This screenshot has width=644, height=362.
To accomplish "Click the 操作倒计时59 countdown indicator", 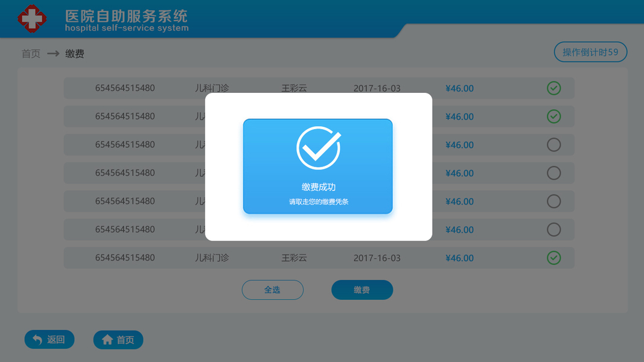I will (x=590, y=52).
